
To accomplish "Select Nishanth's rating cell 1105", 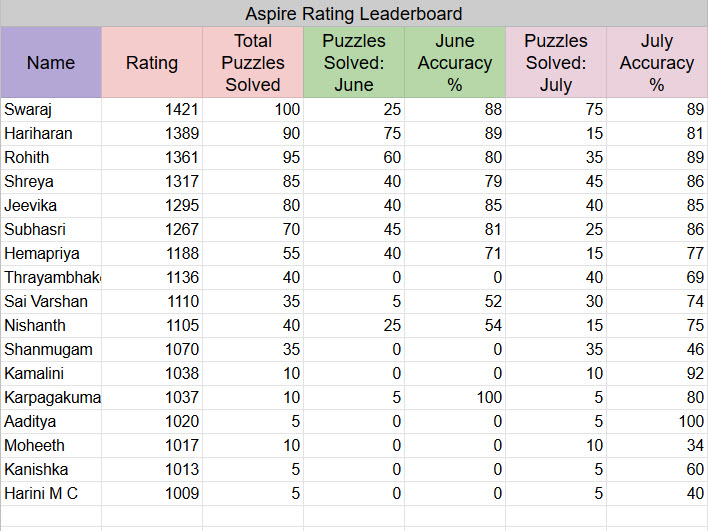I will click(152, 325).
